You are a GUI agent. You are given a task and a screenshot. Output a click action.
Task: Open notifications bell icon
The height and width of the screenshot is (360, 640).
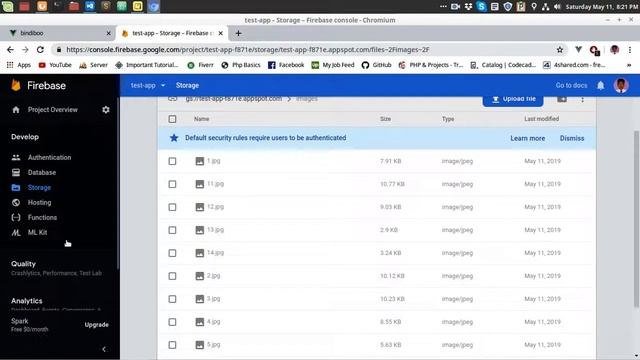(600, 85)
